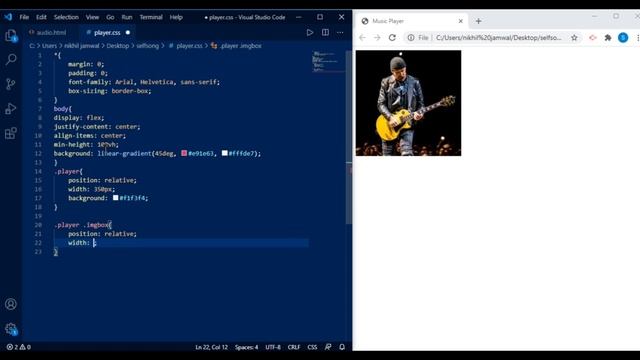Click Ln 22, Col 12 in status bar
Image resolution: width=640 pixels, height=360 pixels.
[x=211, y=347]
